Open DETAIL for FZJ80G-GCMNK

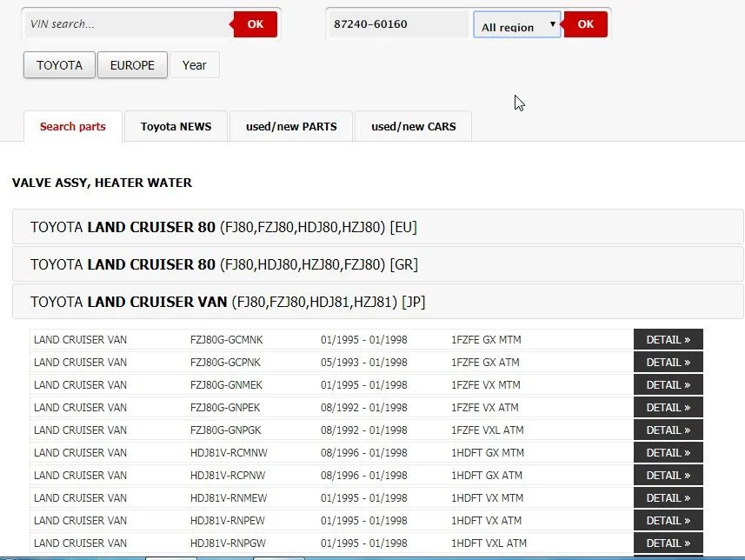(x=668, y=340)
